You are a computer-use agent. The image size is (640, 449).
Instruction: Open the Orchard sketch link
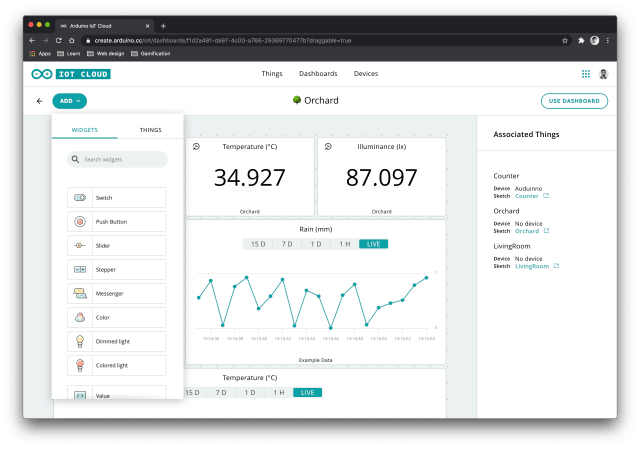(527, 231)
